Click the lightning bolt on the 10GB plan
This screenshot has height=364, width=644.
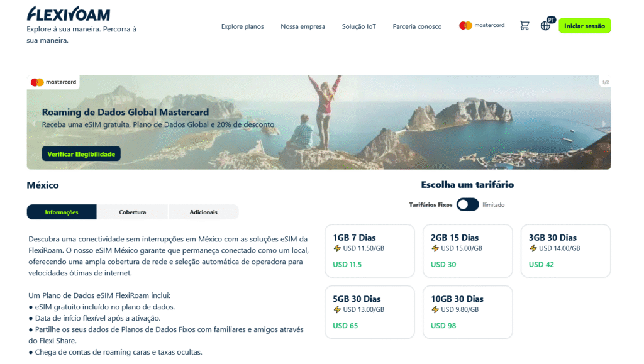(435, 309)
